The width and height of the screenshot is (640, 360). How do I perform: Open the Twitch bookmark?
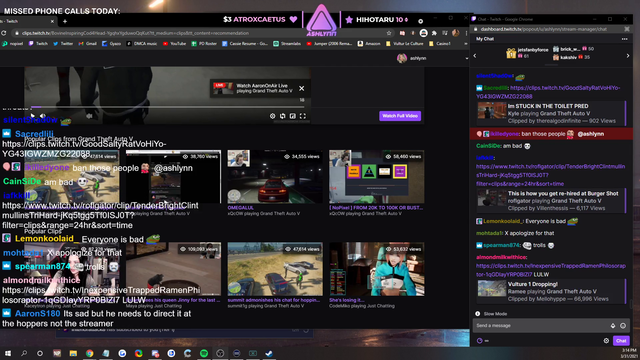coord(38,43)
